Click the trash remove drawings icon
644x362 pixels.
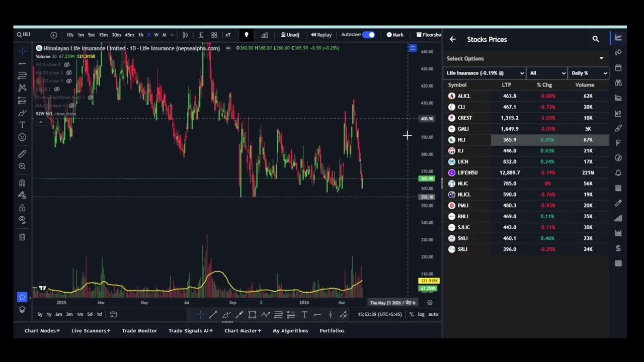[x=22, y=237]
